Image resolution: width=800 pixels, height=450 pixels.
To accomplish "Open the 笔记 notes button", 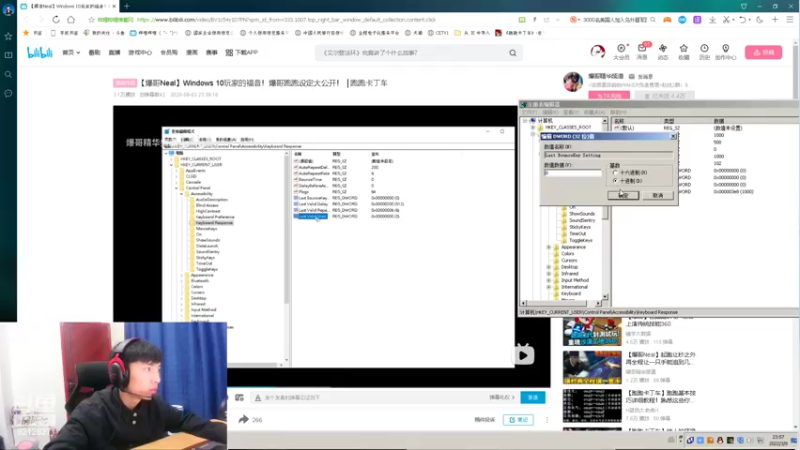I will tap(518, 419).
